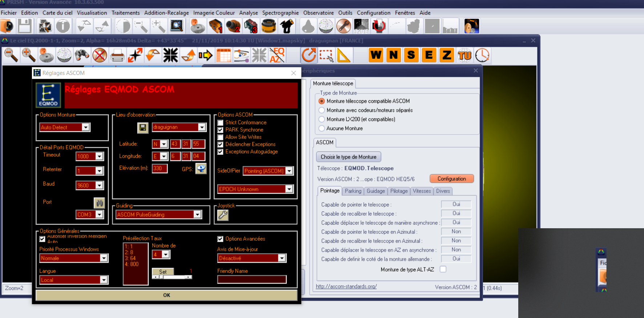Image resolution: width=644 pixels, height=318 pixels.
Task: Open the Spectrographie menu
Action: [x=280, y=13]
